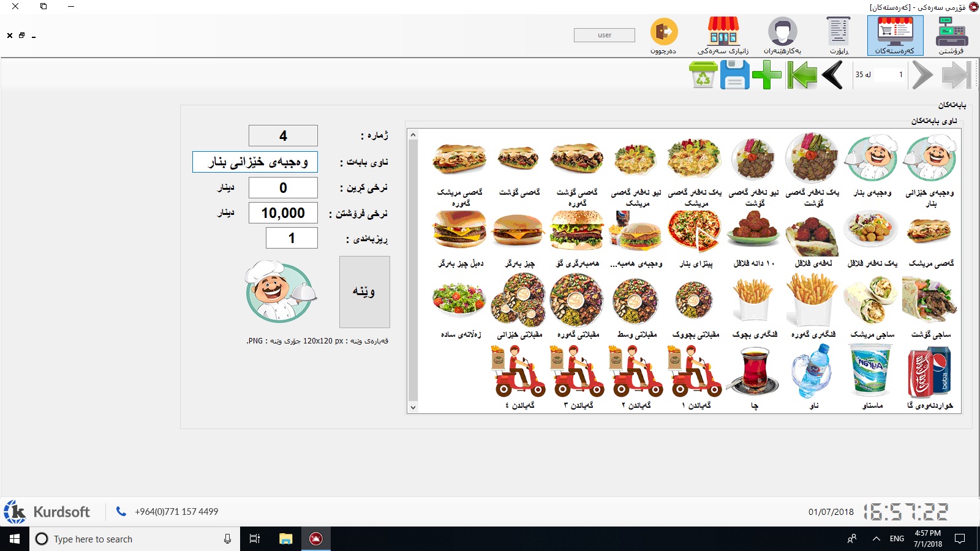
Task: Select the delivery 4 scooter item
Action: 519,377
